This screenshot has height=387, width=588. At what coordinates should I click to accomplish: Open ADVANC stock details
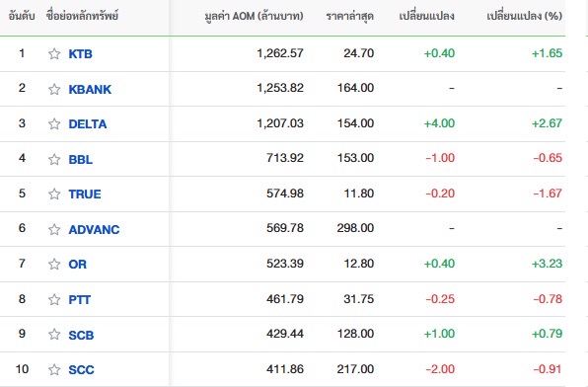pos(94,229)
